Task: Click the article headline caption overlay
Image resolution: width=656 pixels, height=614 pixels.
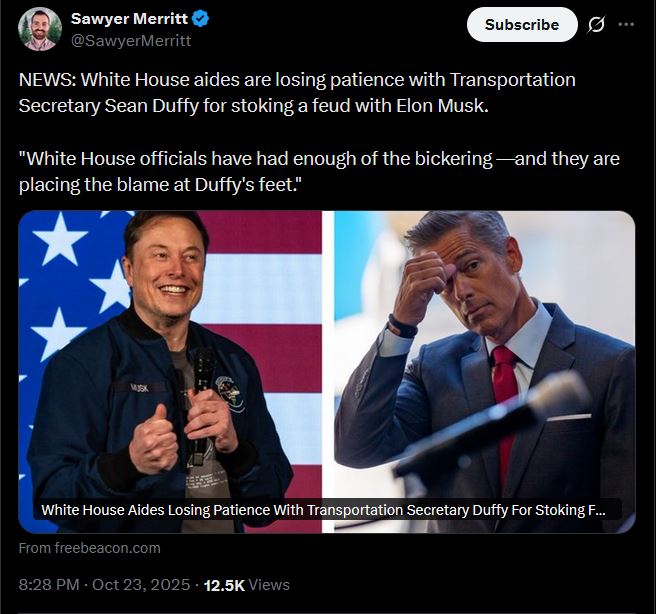Action: tap(323, 510)
